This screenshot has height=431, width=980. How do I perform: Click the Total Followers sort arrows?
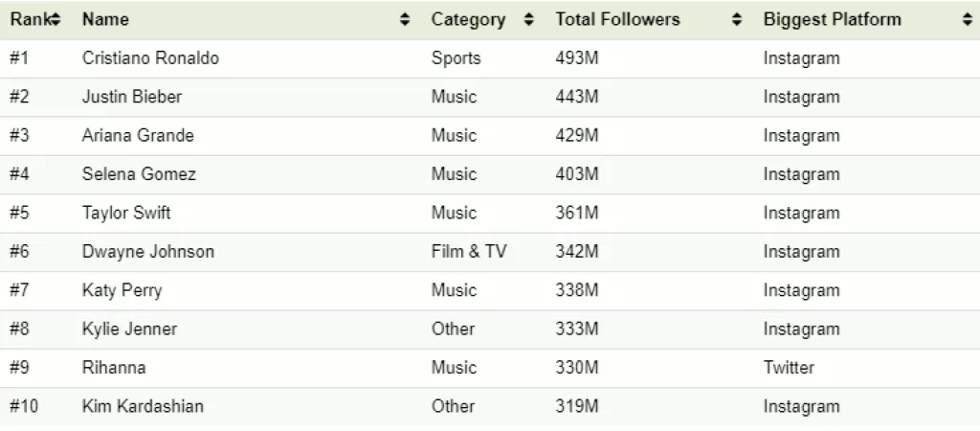pyautogui.click(x=737, y=20)
